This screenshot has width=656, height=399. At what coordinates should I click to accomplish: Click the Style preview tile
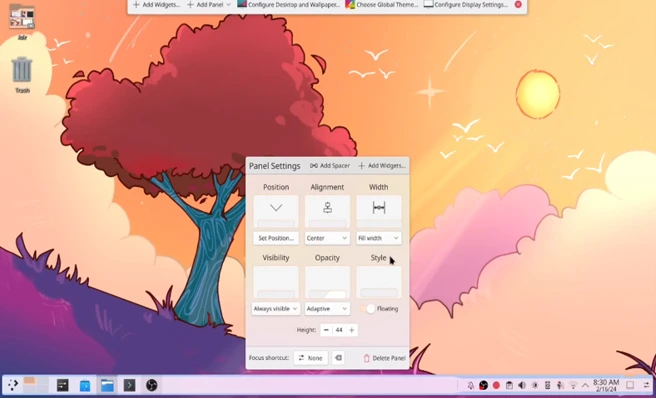pos(379,282)
